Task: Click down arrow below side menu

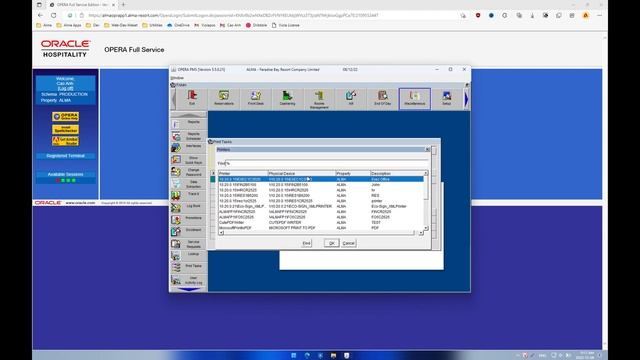Action: [x=188, y=289]
